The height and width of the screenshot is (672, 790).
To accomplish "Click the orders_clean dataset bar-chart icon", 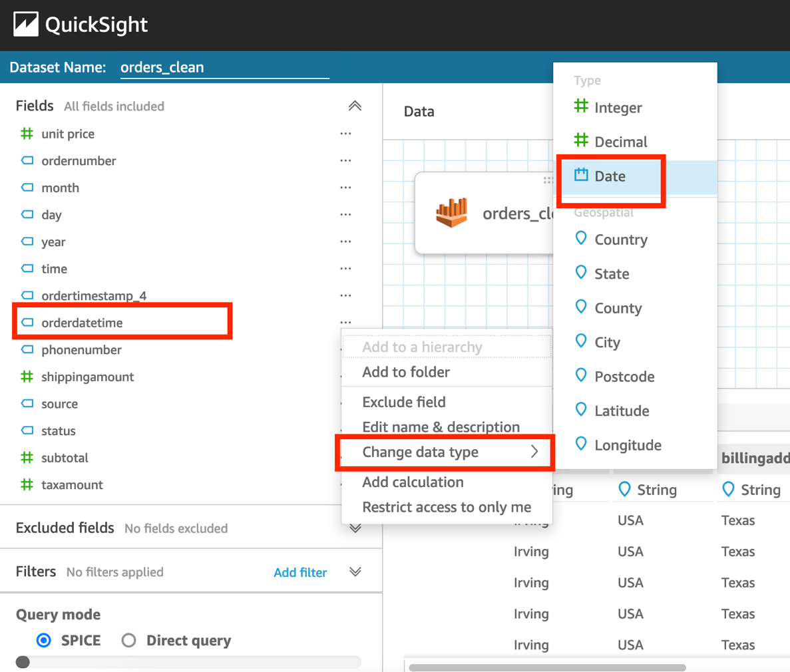I will tap(452, 212).
